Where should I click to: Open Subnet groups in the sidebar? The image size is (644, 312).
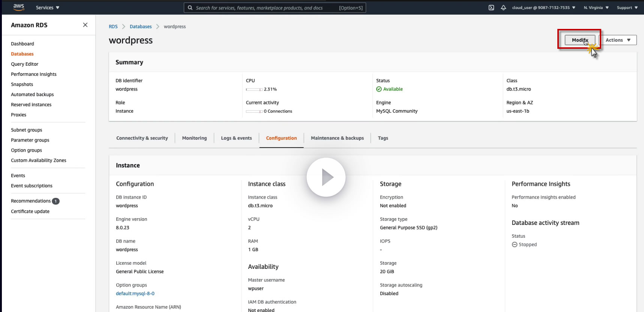[26, 130]
